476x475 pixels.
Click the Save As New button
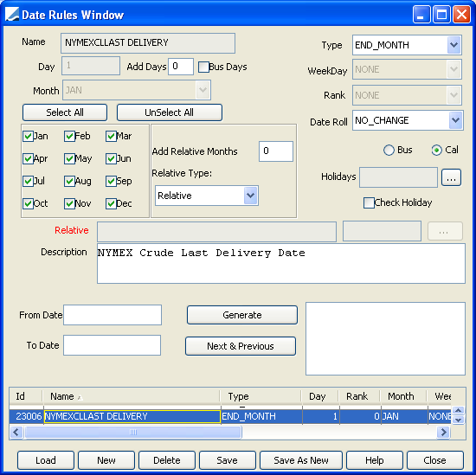click(301, 460)
